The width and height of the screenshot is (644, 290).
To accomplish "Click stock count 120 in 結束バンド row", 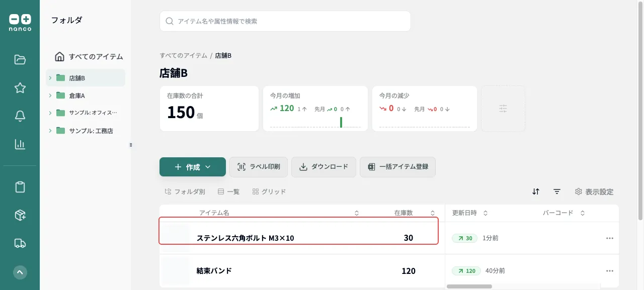I will (409, 271).
